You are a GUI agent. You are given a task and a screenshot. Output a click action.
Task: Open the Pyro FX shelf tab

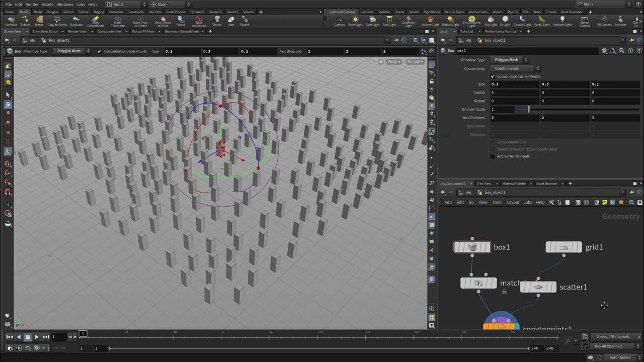click(513, 12)
